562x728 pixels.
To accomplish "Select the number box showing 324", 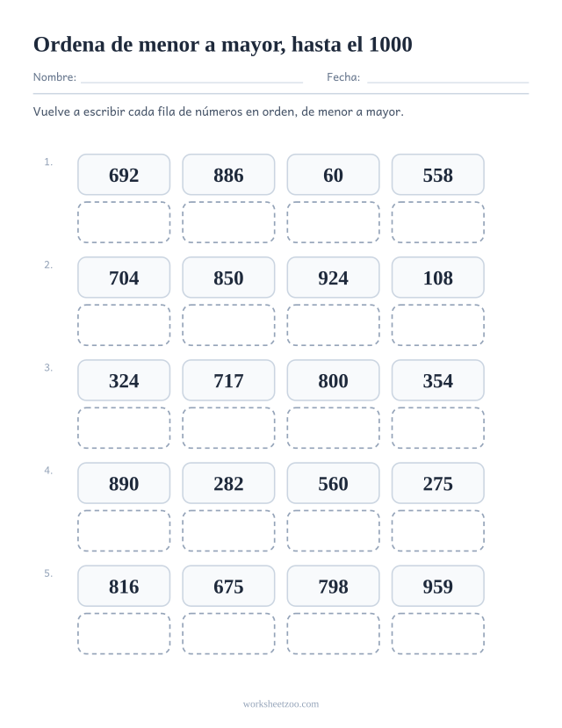I will click(124, 380).
